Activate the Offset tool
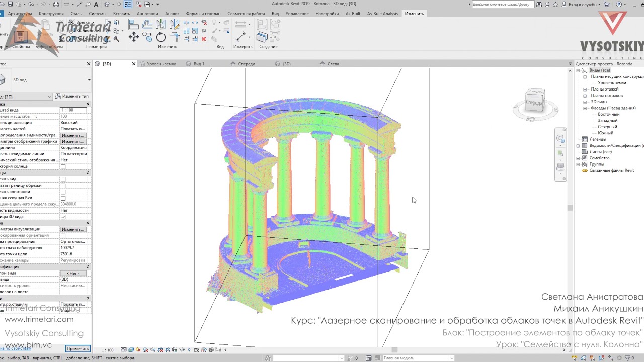This screenshot has width=644, height=362. click(x=147, y=24)
